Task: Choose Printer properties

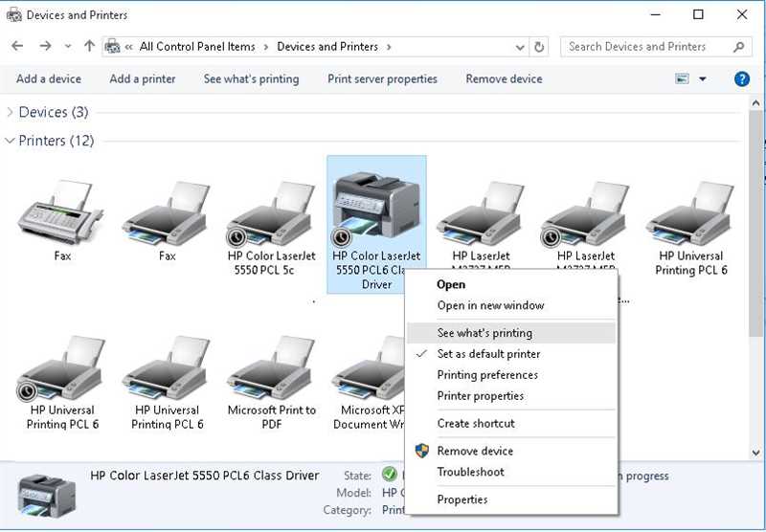Action: tap(511, 396)
